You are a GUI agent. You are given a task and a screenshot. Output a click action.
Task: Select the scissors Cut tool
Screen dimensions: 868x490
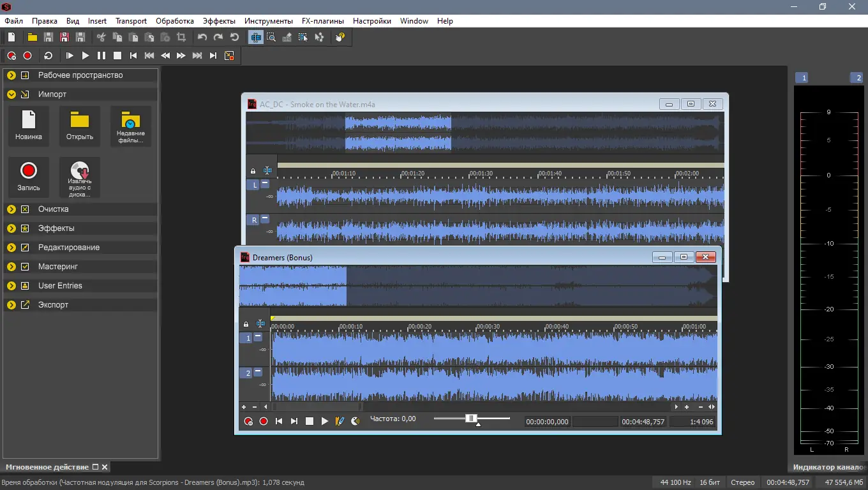(x=100, y=37)
